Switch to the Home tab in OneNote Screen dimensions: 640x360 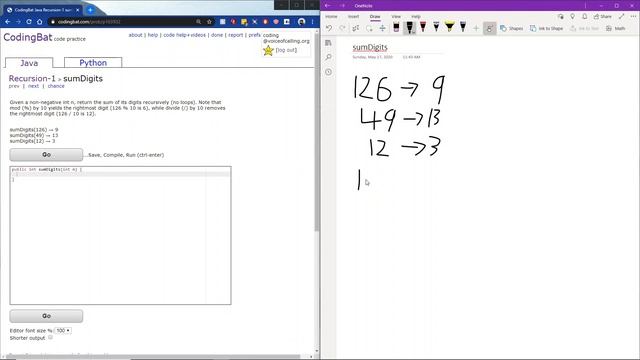(331, 16)
